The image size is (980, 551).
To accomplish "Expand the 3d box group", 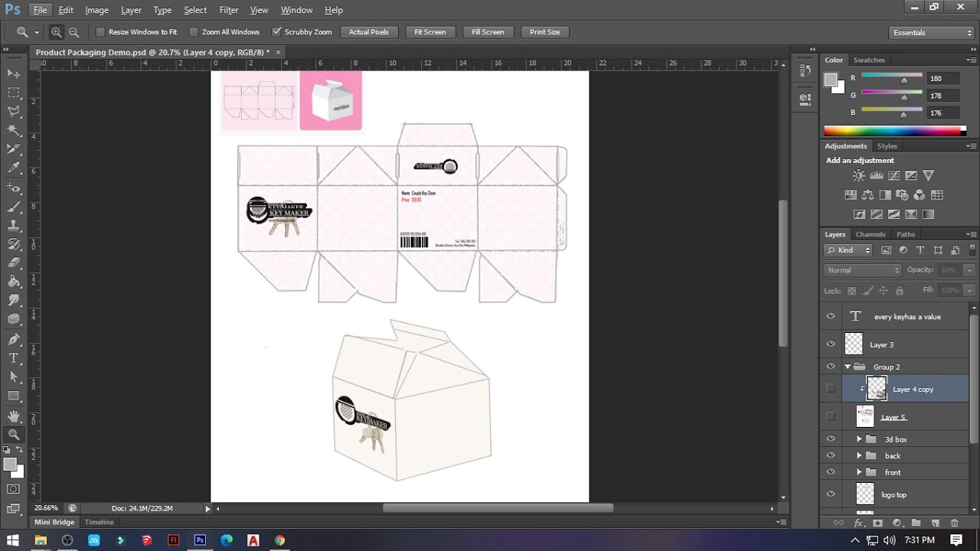I will pyautogui.click(x=859, y=439).
